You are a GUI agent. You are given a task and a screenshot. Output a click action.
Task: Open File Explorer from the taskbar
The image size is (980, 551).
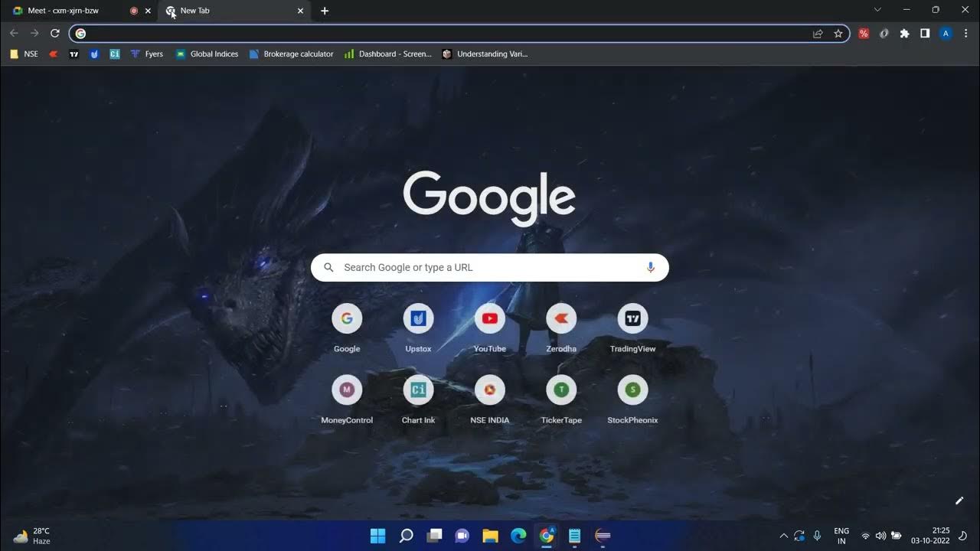tap(490, 536)
